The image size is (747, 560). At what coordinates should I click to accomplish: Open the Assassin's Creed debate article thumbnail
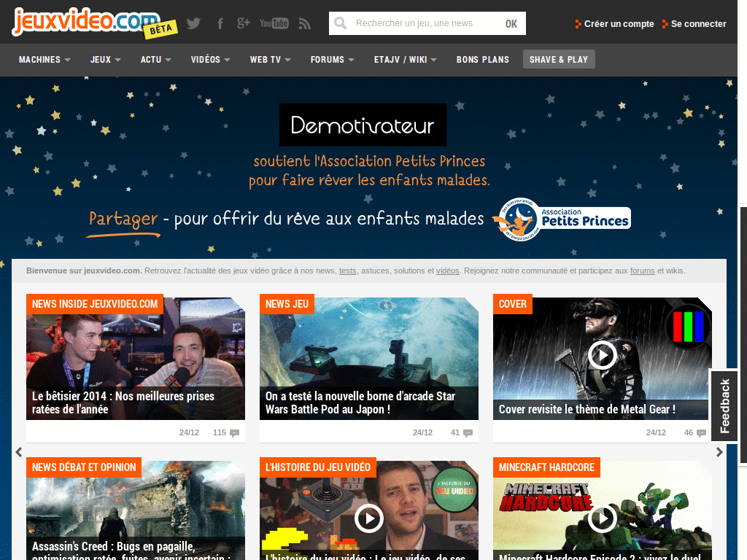pos(136,510)
